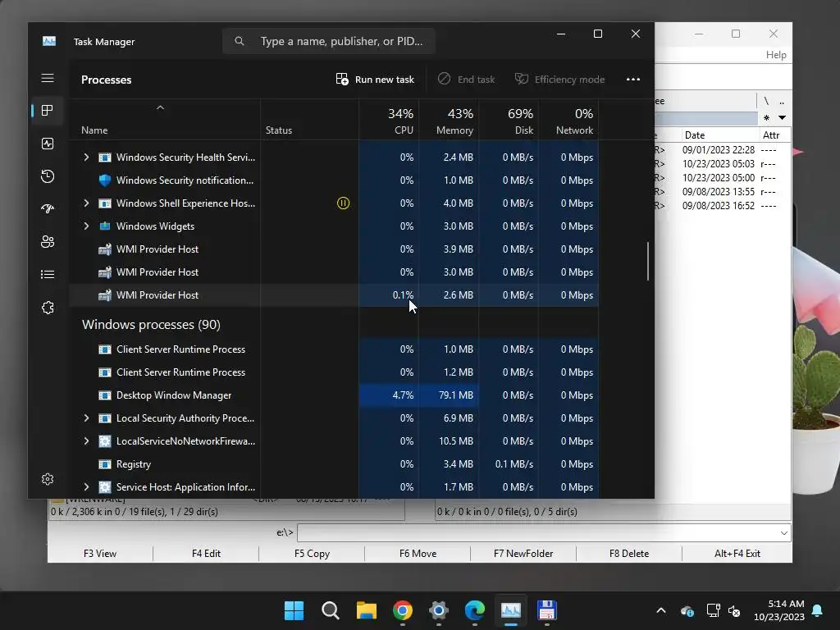Show hidden system tray icons
Screen dimensions: 840x630
pyautogui.click(x=661, y=610)
